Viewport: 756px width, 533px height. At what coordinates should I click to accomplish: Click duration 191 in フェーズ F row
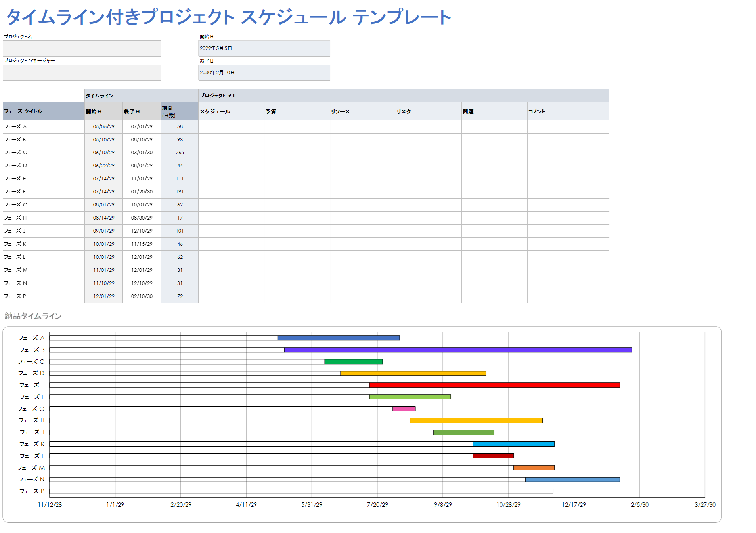click(x=180, y=192)
